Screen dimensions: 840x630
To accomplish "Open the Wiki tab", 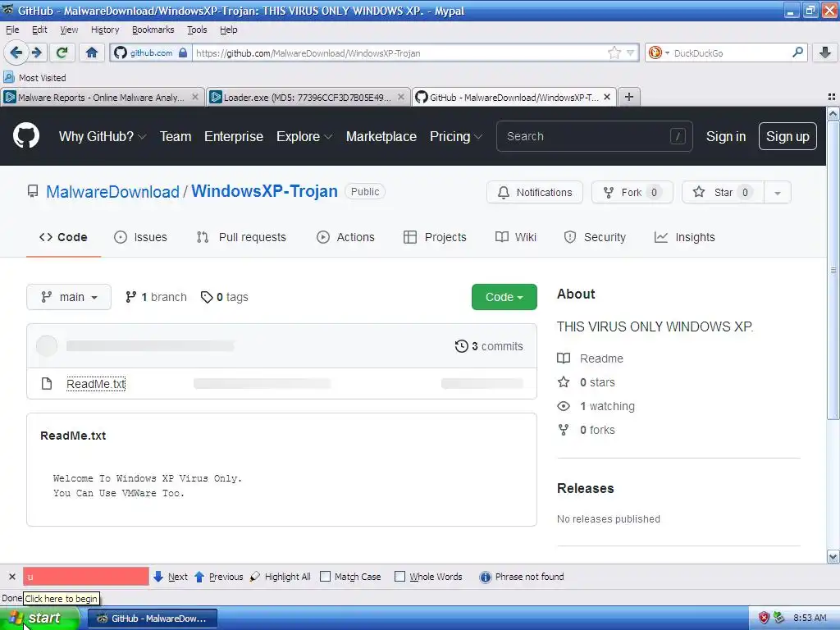I will (x=516, y=237).
